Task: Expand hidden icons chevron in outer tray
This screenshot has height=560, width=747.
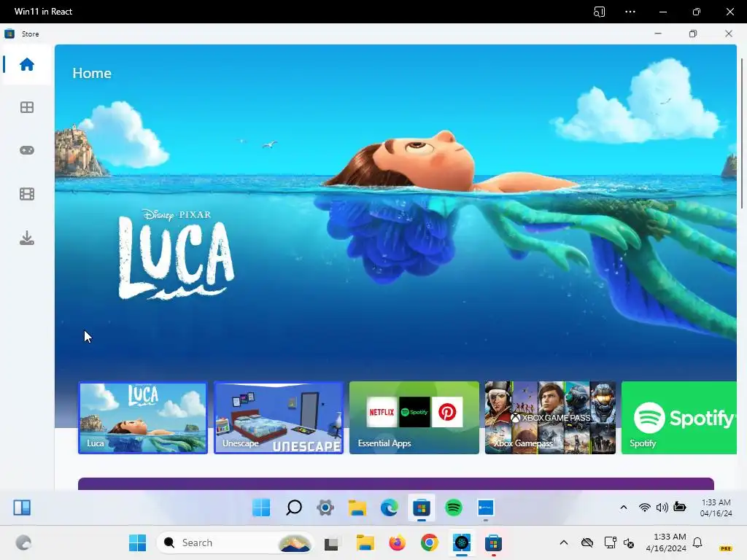Action: coord(564,542)
